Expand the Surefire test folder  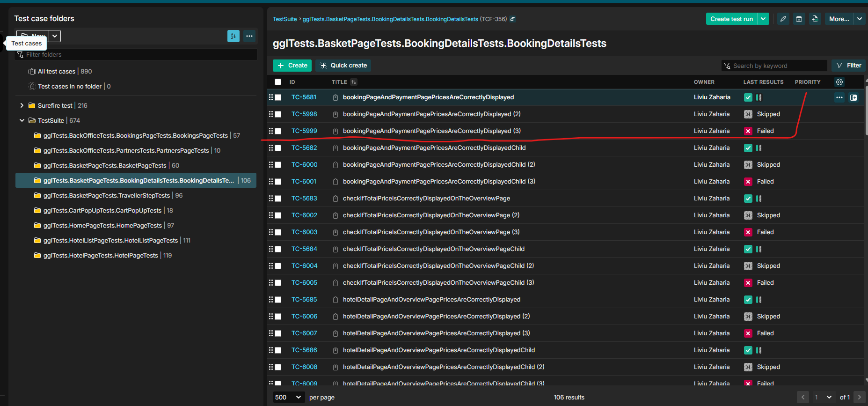click(22, 105)
